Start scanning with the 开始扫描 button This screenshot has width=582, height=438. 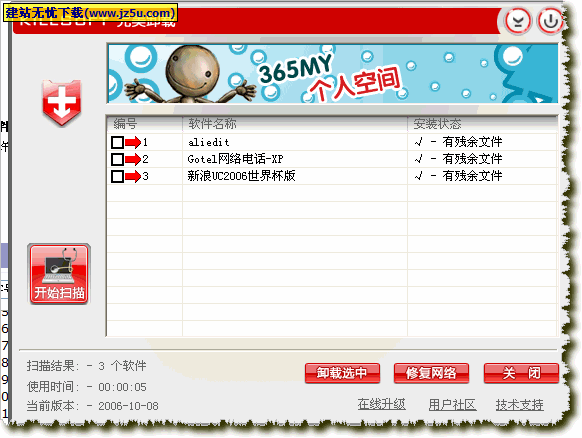click(x=59, y=274)
